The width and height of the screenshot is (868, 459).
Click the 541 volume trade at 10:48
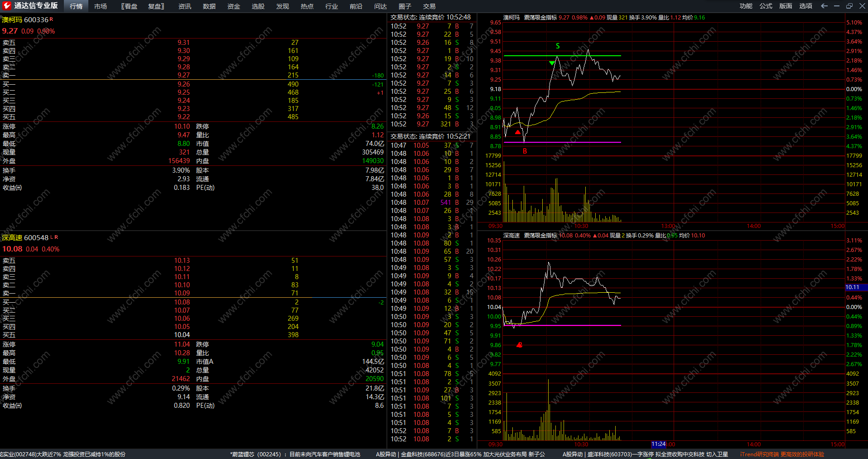[x=446, y=203]
